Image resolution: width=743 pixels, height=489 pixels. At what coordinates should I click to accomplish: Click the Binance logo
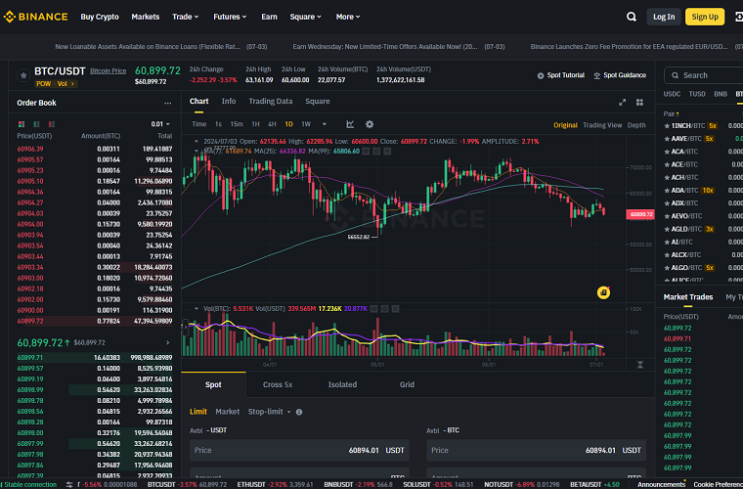tap(36, 17)
